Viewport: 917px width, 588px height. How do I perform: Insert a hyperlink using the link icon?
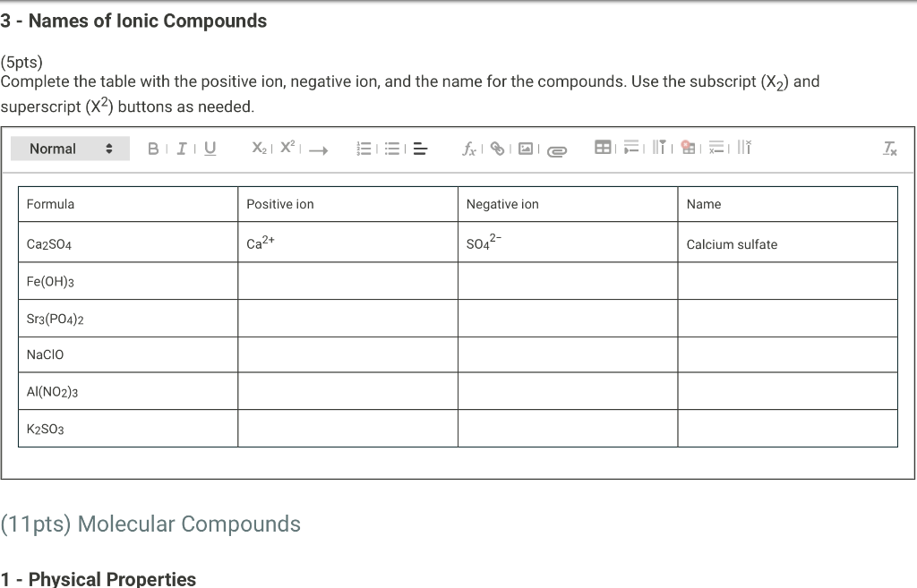tap(497, 149)
